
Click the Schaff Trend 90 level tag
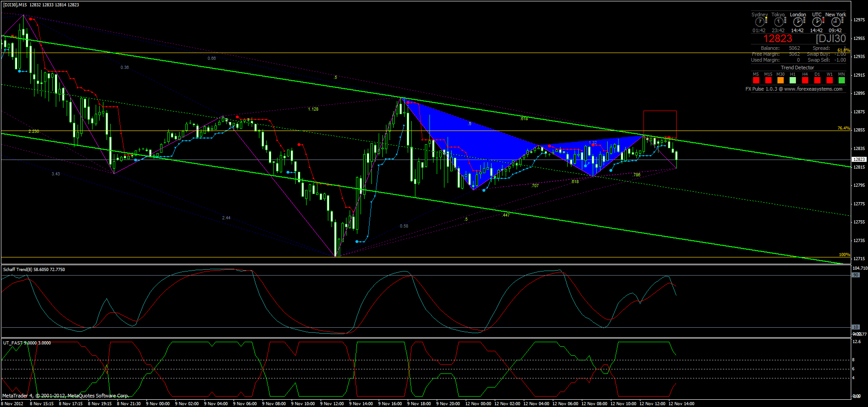pos(856,275)
